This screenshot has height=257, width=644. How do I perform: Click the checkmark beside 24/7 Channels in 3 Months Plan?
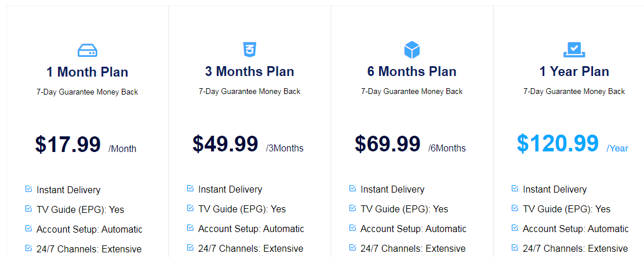pos(190,247)
